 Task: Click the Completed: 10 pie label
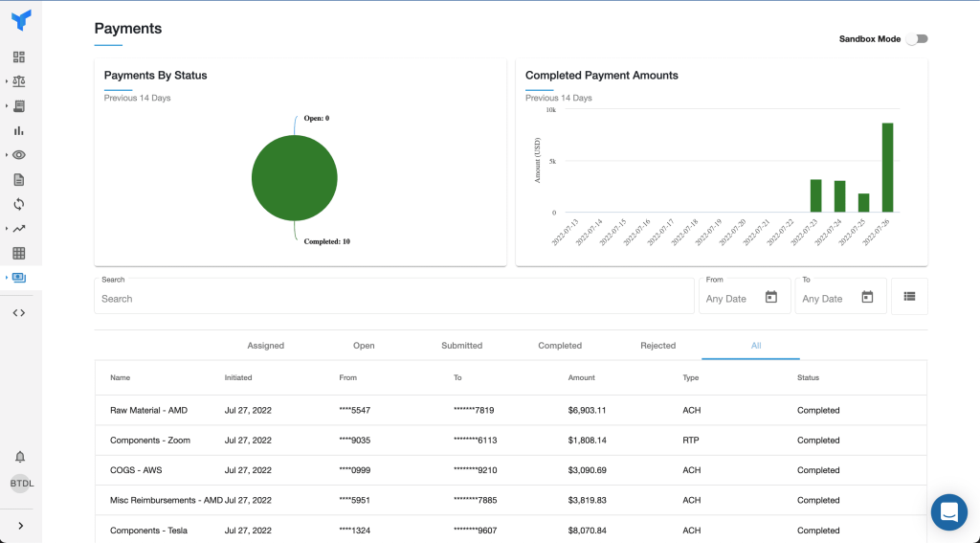327,241
